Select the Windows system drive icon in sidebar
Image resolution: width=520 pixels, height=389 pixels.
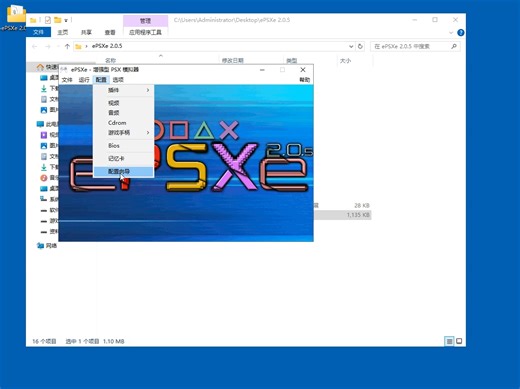click(x=44, y=199)
